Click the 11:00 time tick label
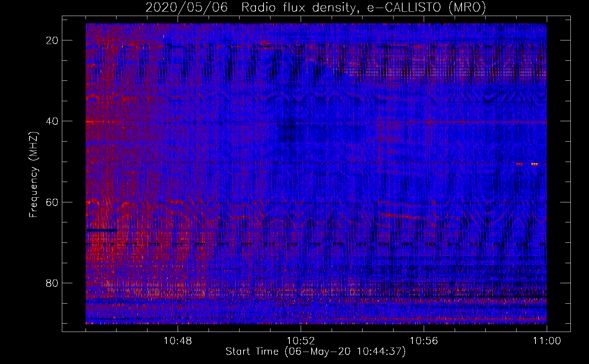The height and width of the screenshot is (364, 589). click(547, 341)
